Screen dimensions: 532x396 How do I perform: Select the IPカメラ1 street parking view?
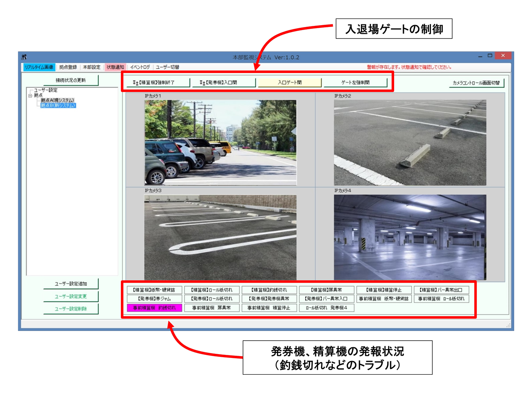[x=220, y=143]
